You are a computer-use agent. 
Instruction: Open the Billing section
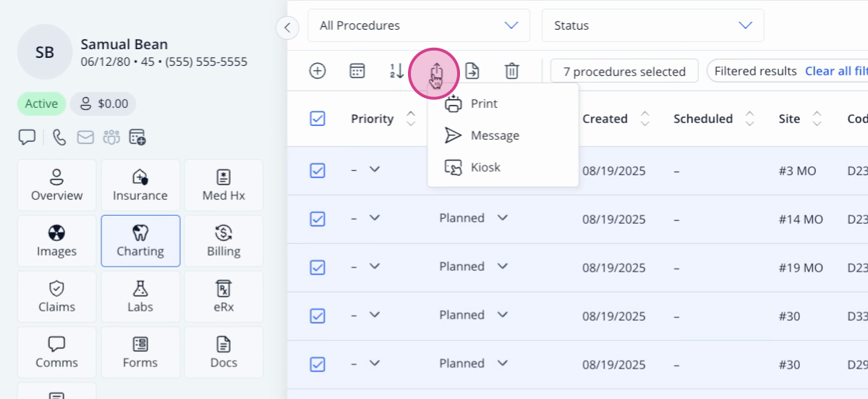(x=224, y=241)
